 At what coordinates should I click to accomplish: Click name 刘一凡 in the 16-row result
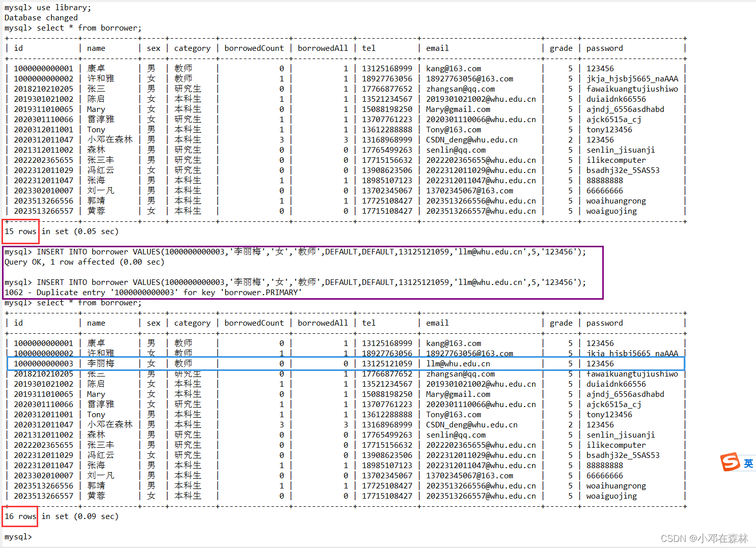[x=101, y=476]
